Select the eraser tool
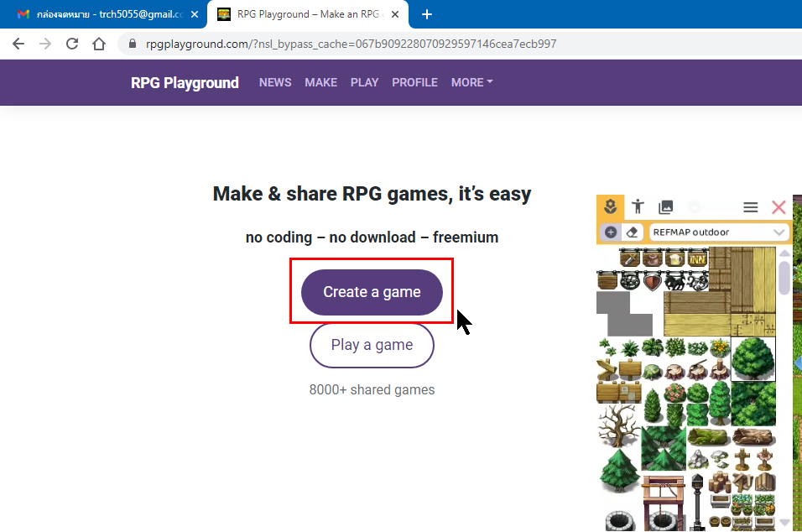802x532 pixels. [x=633, y=232]
